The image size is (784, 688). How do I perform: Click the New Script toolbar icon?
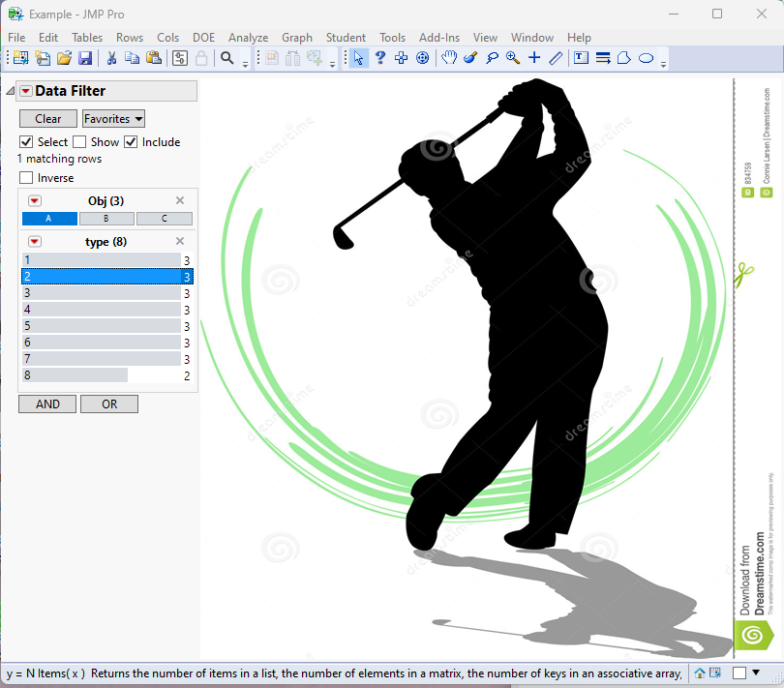(43, 58)
